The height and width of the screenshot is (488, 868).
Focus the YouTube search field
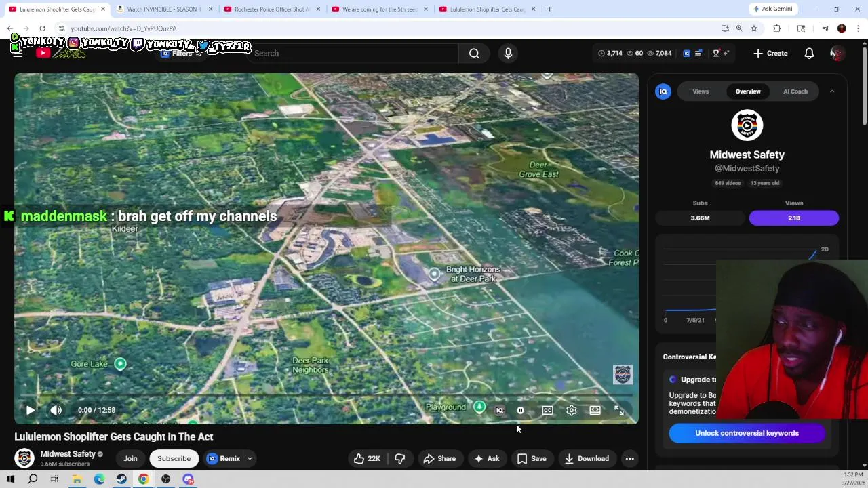pyautogui.click(x=353, y=53)
